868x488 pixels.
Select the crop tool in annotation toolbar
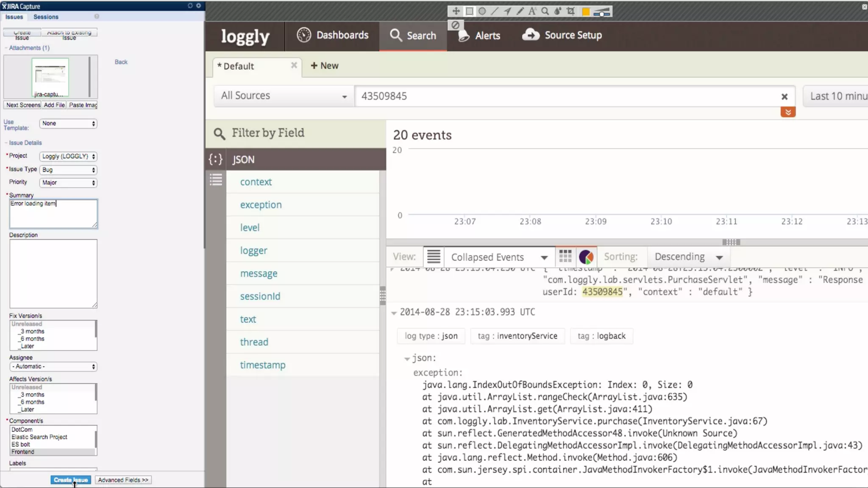pyautogui.click(x=570, y=11)
